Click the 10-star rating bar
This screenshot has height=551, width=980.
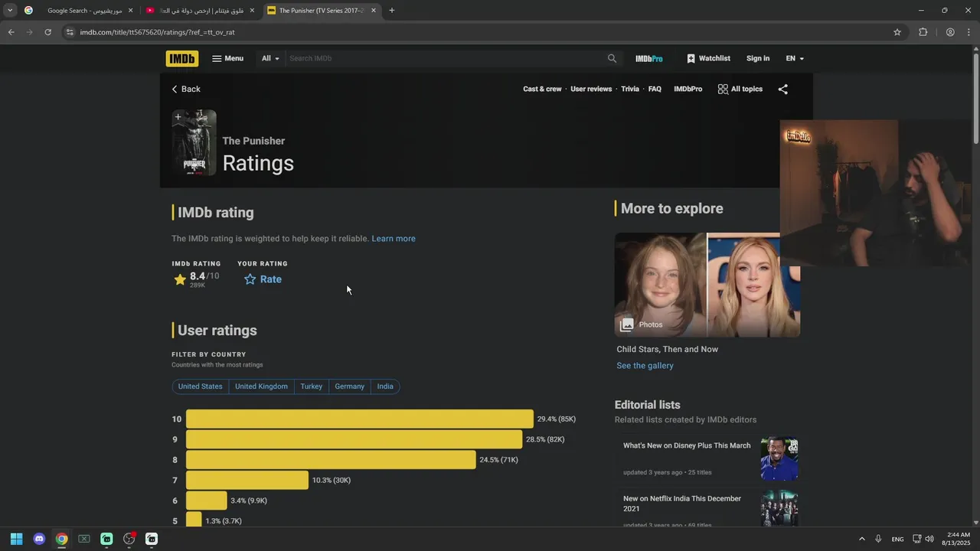pos(360,419)
